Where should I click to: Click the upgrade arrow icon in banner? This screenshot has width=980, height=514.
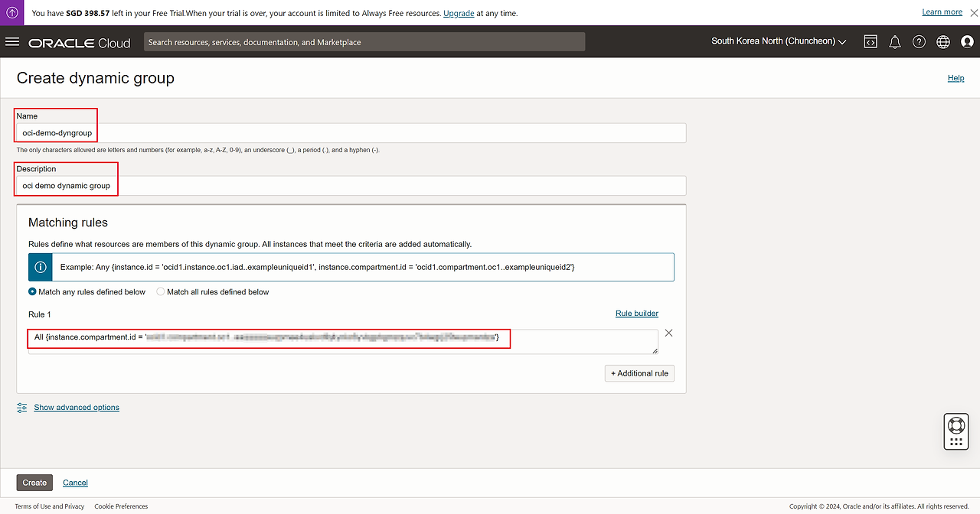(12, 13)
